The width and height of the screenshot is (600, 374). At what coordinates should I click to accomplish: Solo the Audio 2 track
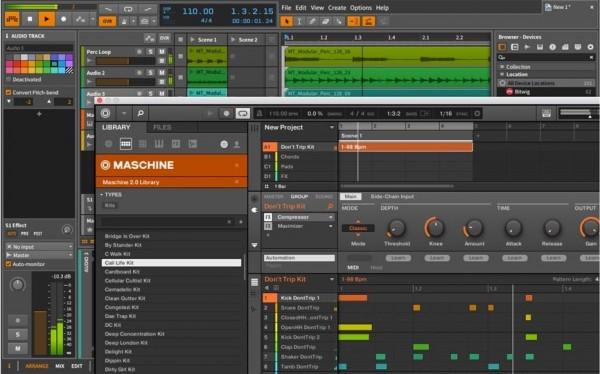[151, 73]
